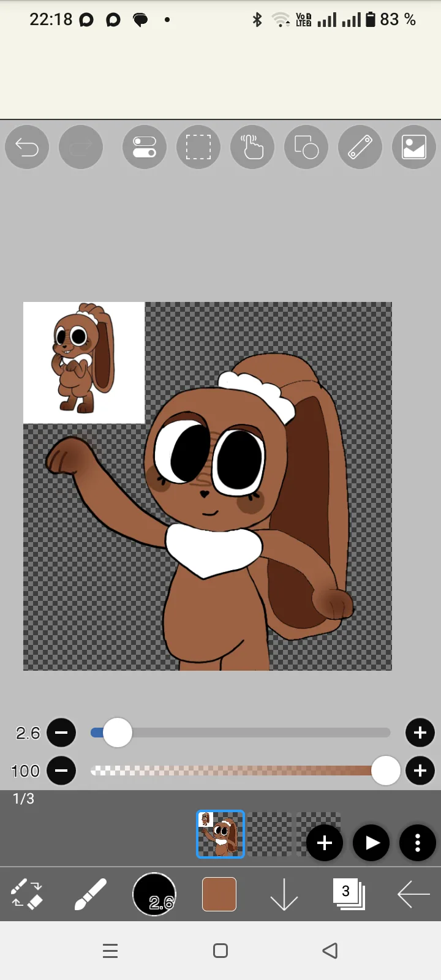Increase brush thickness with plus button
Viewport: 441px width, 980px height.
click(x=420, y=733)
